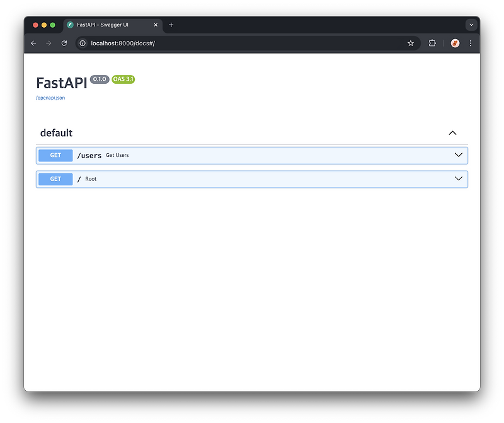Bookmark this page with the star icon

click(411, 43)
